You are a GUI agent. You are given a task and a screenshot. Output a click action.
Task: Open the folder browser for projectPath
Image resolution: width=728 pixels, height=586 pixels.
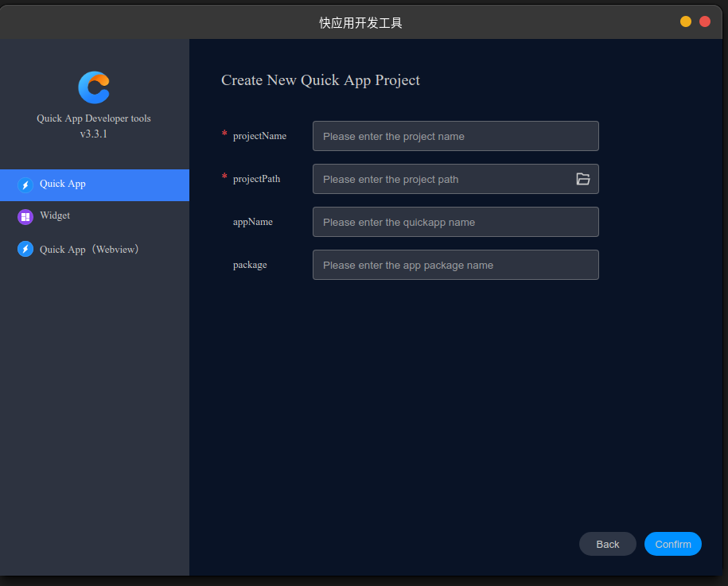pyautogui.click(x=583, y=179)
